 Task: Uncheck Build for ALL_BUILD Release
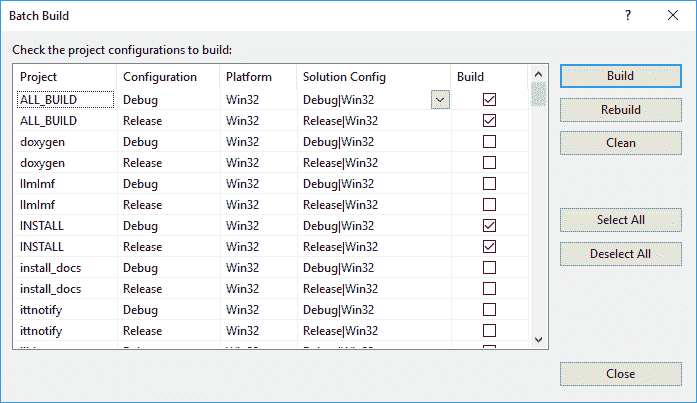click(489, 120)
